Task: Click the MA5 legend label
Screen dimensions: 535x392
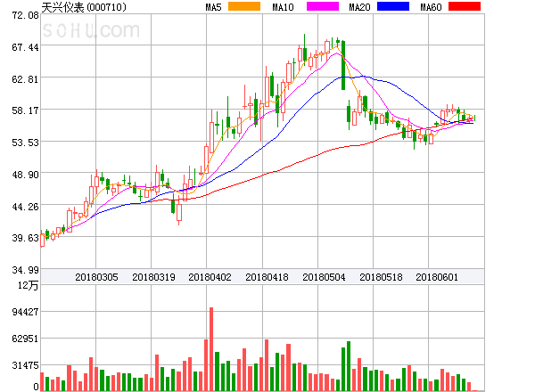Action: point(213,7)
